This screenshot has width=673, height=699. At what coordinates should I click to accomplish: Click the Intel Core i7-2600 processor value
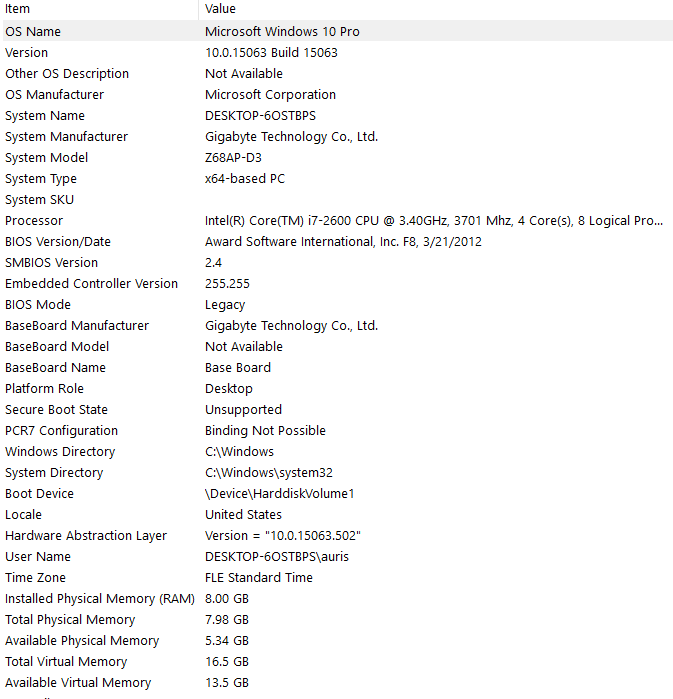coord(434,221)
